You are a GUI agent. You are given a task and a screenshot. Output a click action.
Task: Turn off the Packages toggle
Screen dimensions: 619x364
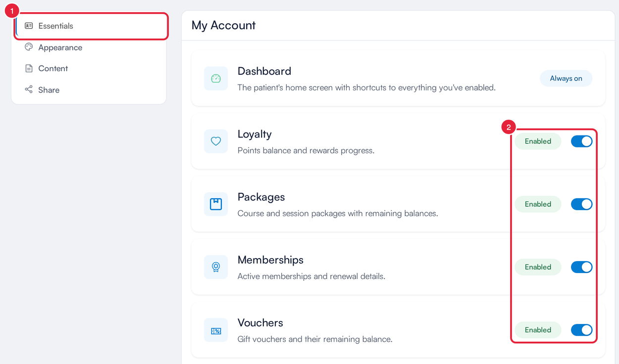click(x=581, y=204)
